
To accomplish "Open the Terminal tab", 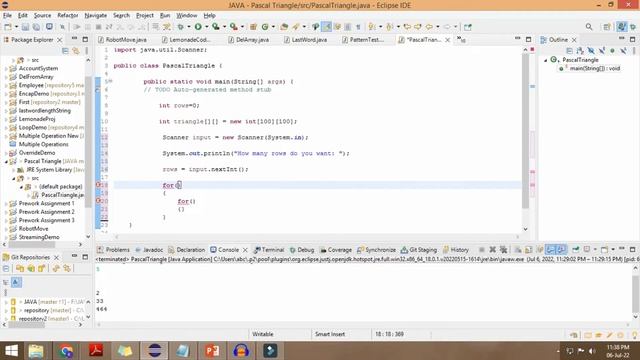I will (x=269, y=250).
